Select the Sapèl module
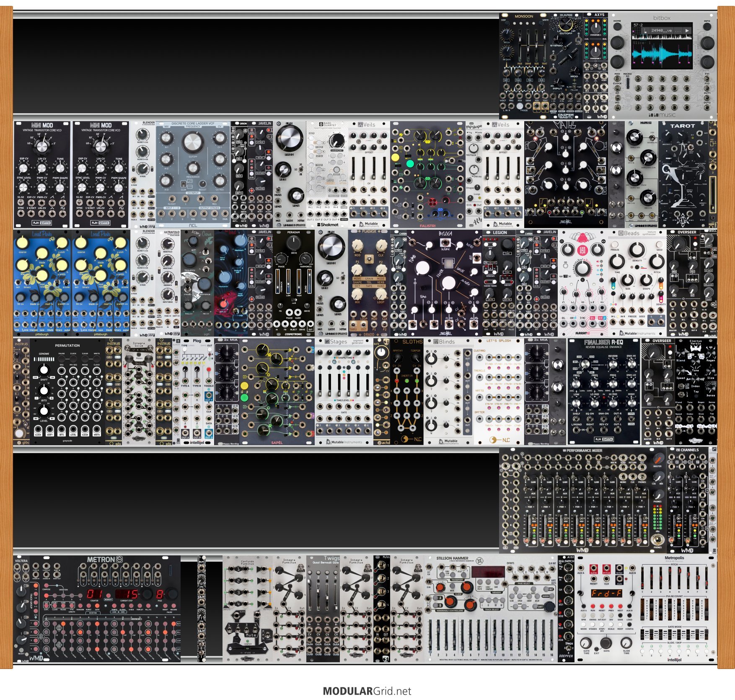 click(x=277, y=391)
